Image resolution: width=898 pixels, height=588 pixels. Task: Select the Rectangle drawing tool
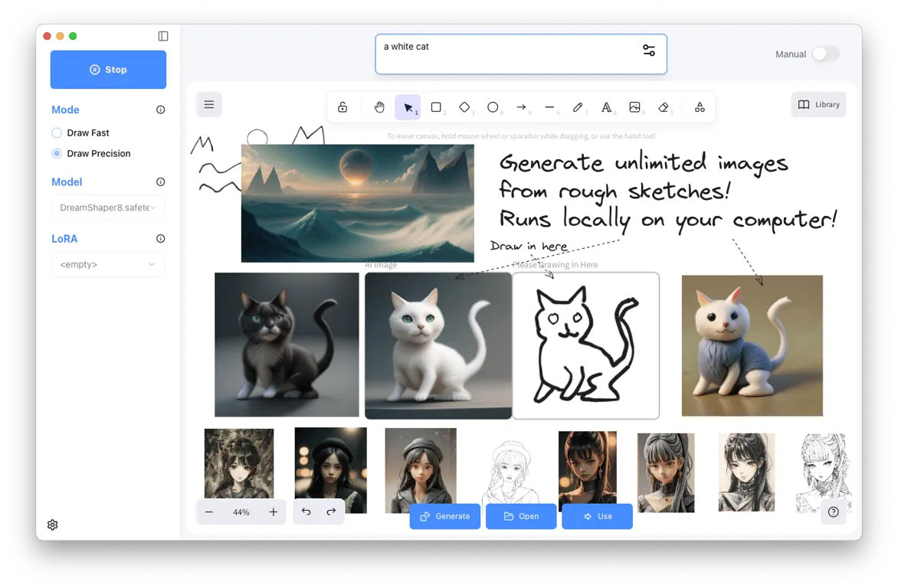pos(437,106)
